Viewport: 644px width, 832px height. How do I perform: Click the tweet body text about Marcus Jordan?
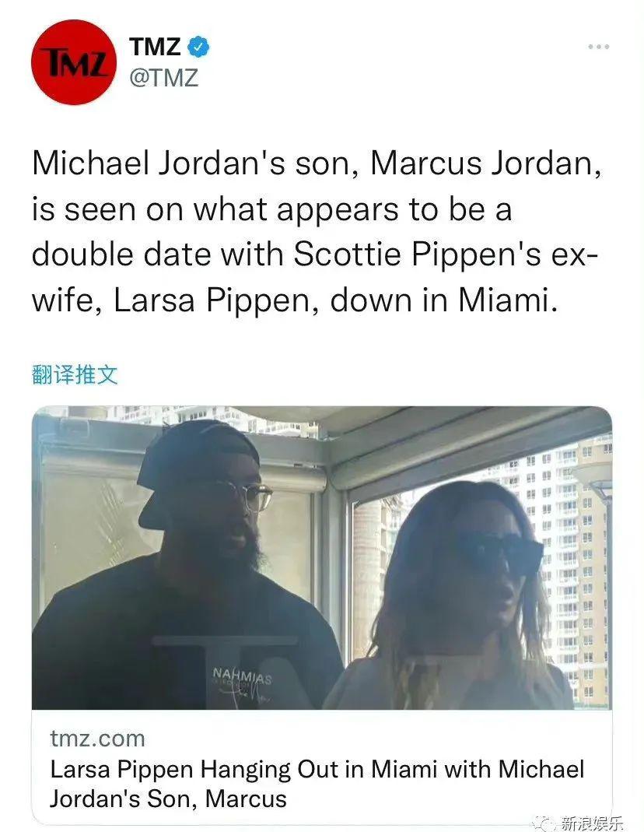(x=317, y=231)
